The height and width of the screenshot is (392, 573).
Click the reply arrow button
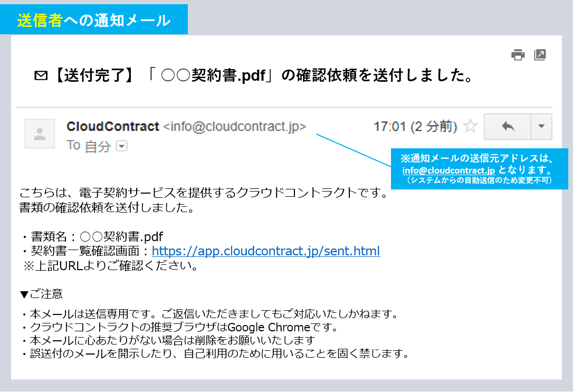pyautogui.click(x=508, y=127)
